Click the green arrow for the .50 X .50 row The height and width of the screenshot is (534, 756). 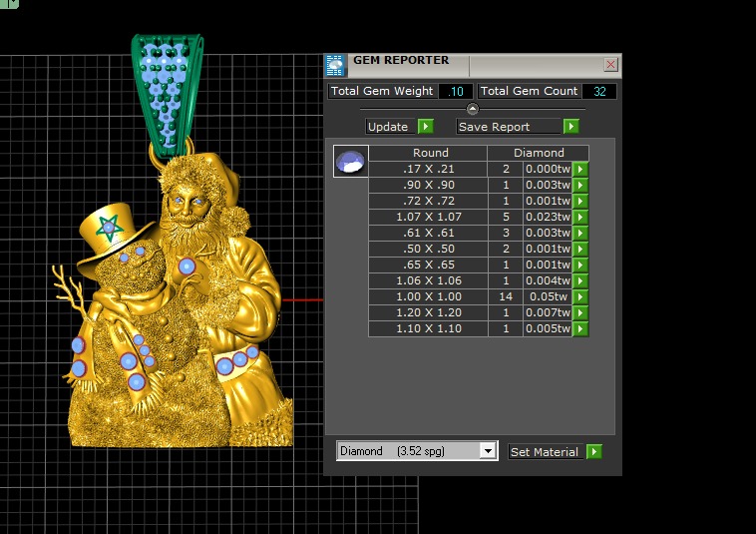pyautogui.click(x=580, y=249)
